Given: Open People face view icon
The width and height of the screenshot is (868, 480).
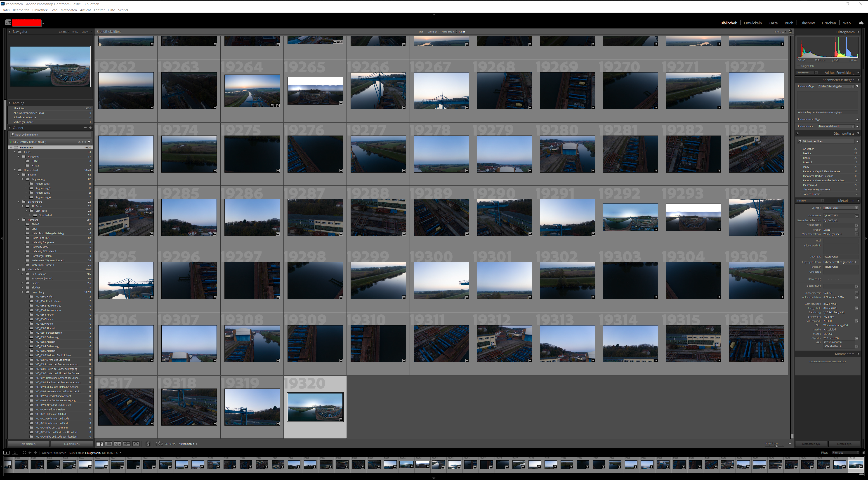Looking at the screenshot, I should coord(136,444).
